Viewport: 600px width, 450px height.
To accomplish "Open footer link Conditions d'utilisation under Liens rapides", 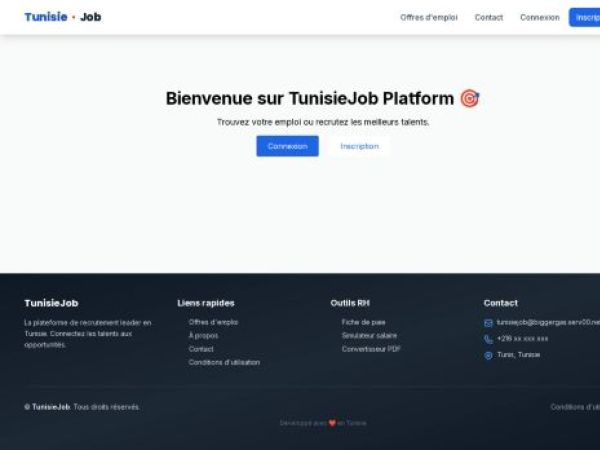I will pos(224,362).
